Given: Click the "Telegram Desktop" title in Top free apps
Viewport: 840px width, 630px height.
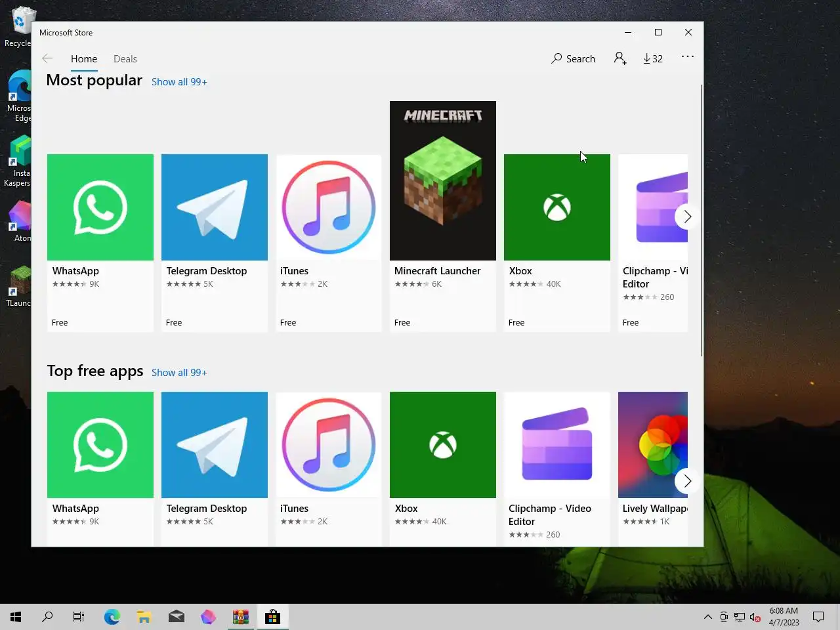Looking at the screenshot, I should click(207, 509).
